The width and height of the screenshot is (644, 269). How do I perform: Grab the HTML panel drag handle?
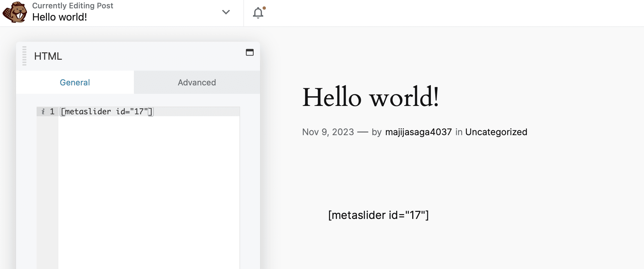tap(24, 56)
